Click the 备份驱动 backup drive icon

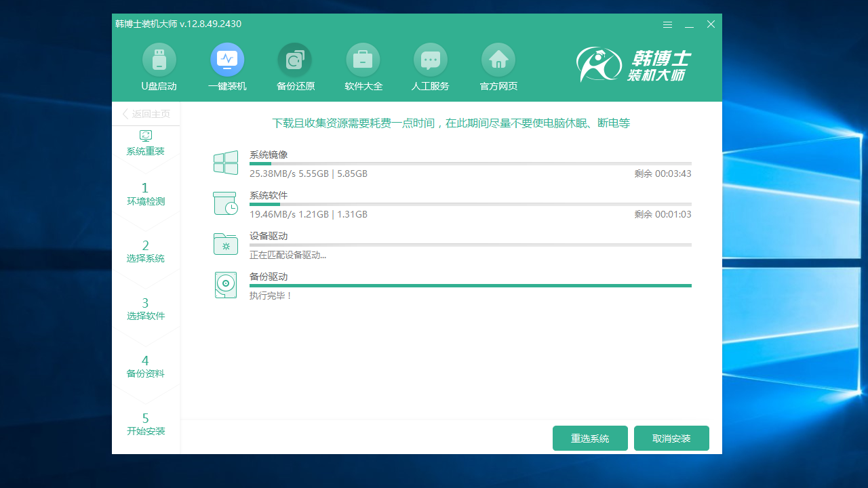(x=225, y=285)
